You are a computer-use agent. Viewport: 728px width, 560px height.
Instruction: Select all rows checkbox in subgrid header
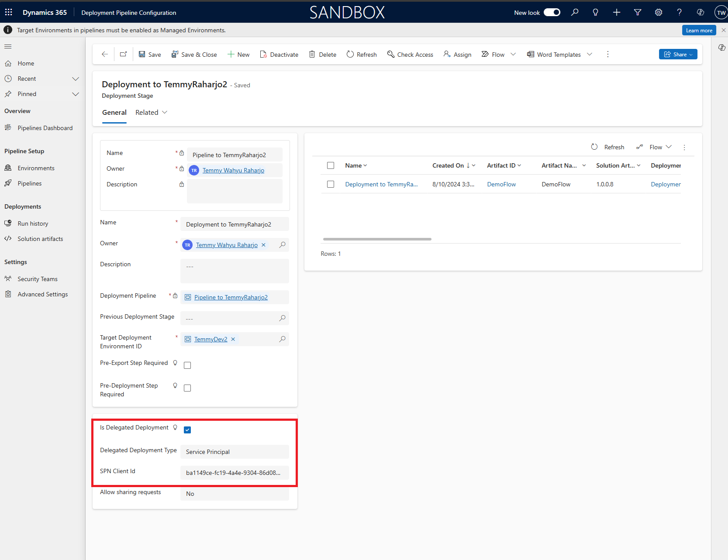pos(331,165)
